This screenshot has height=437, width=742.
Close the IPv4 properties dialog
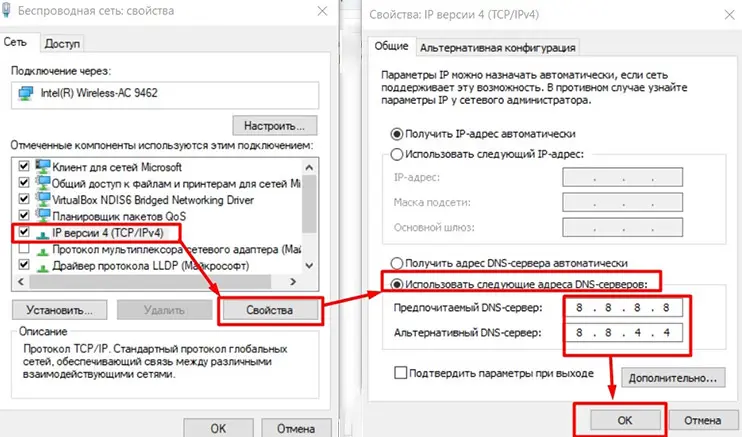tap(729, 15)
